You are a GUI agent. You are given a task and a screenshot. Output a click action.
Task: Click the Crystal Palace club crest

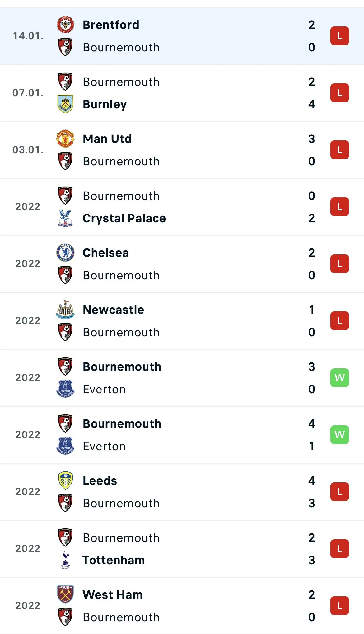[x=65, y=218]
